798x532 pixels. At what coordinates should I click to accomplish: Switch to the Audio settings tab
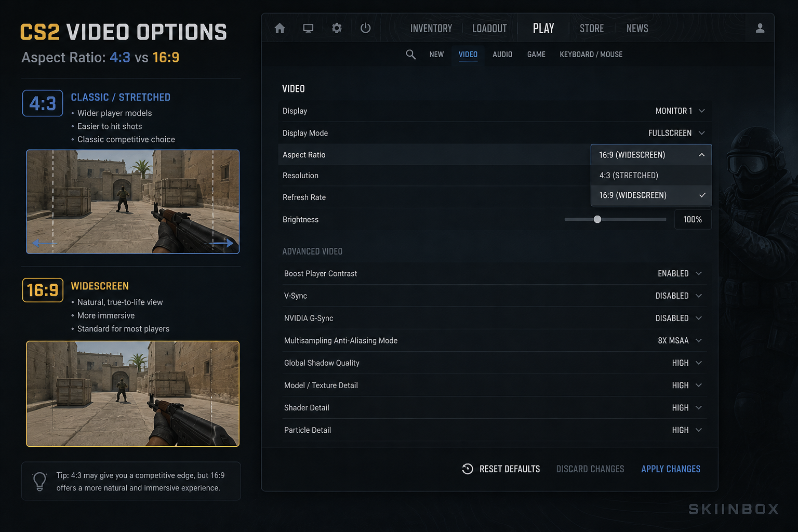[x=502, y=55]
